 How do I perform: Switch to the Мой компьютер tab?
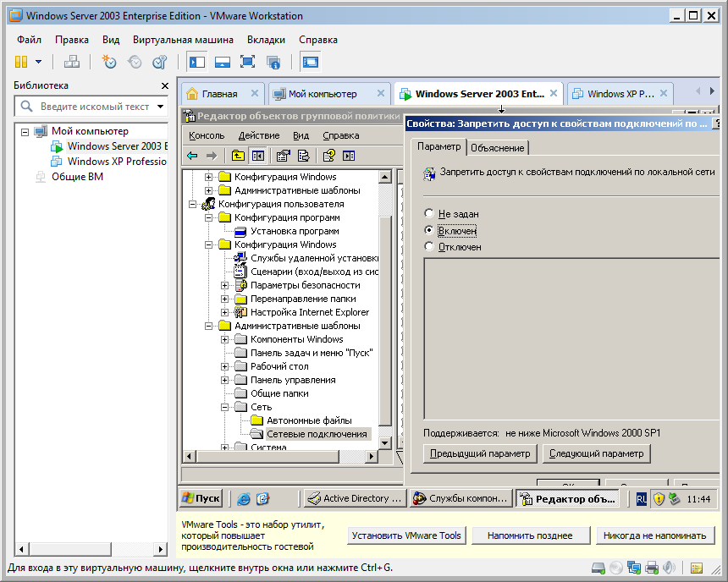click(323, 94)
